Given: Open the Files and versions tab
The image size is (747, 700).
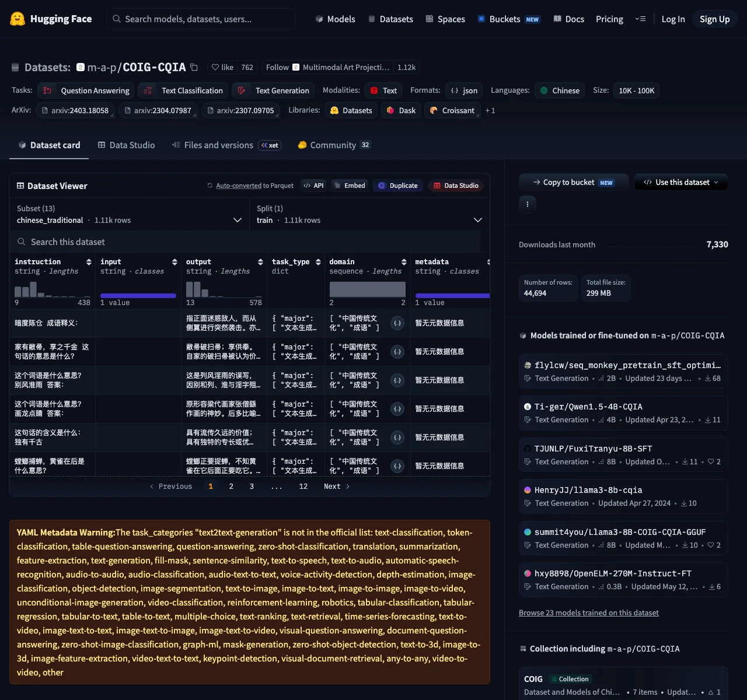Looking at the screenshot, I should [x=226, y=145].
